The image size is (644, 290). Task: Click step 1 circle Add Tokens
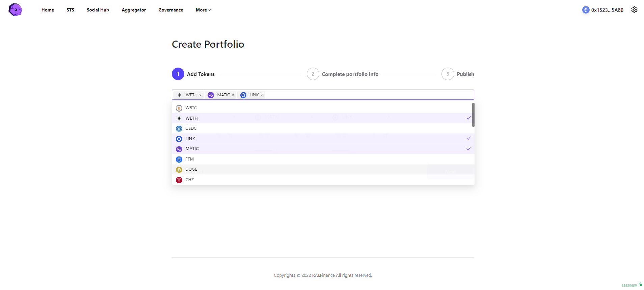coord(178,74)
